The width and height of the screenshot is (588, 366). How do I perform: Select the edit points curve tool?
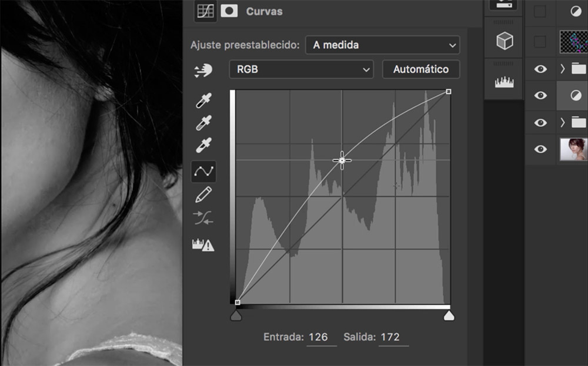pos(203,172)
